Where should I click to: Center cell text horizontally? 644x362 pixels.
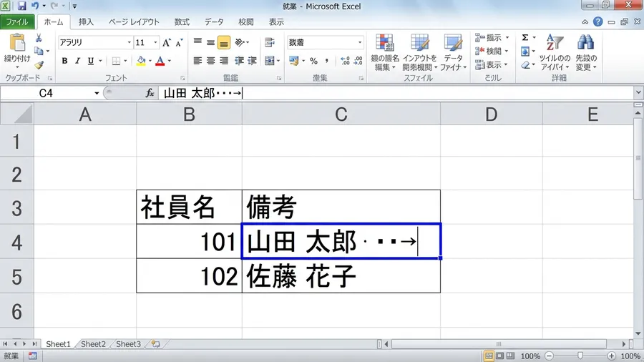pyautogui.click(x=210, y=61)
